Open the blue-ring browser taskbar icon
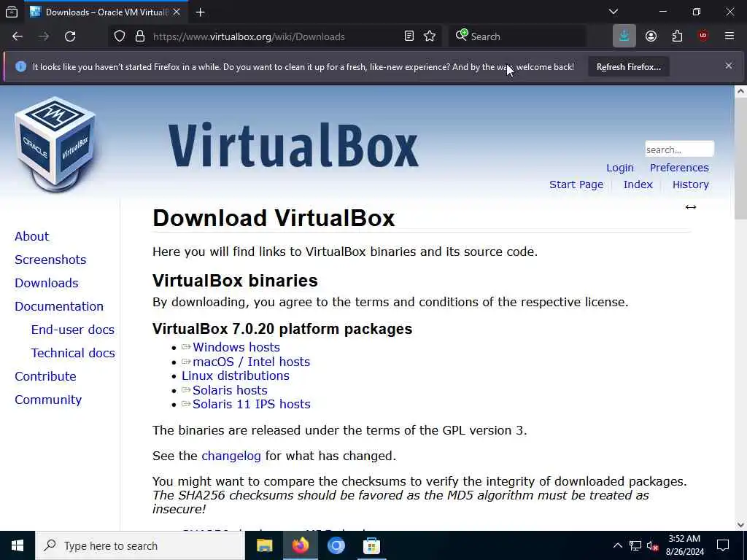Viewport: 747px width, 560px height. (x=336, y=545)
